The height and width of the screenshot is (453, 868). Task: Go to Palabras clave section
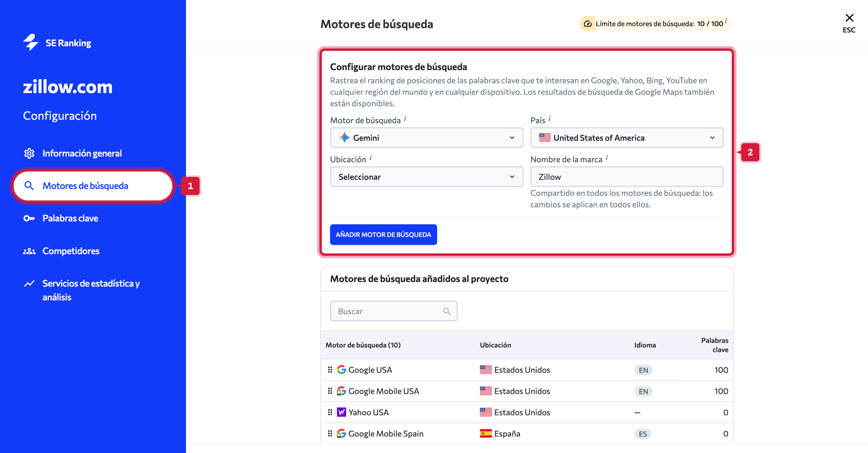pyautogui.click(x=70, y=218)
